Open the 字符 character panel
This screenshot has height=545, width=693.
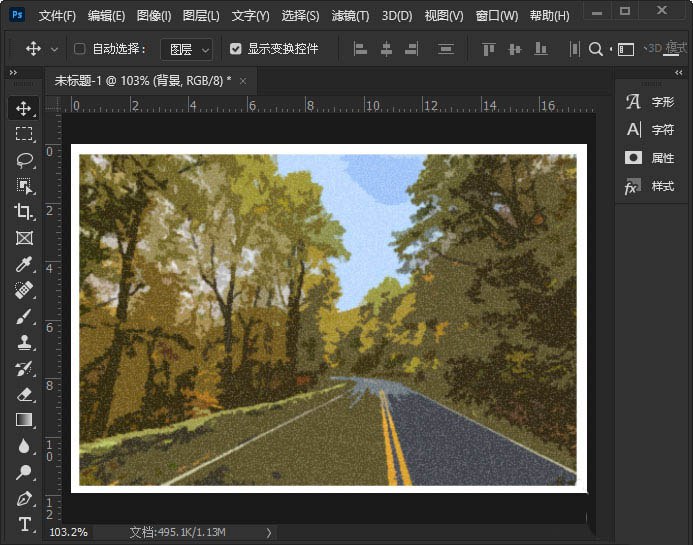651,130
